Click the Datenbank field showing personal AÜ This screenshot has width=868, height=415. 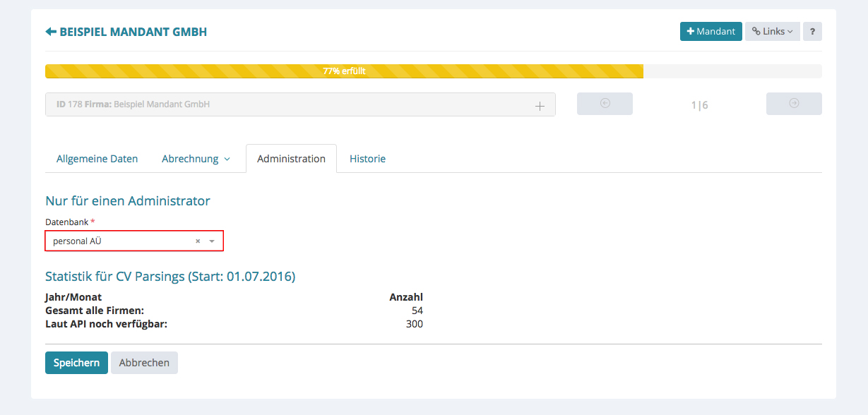[120, 241]
